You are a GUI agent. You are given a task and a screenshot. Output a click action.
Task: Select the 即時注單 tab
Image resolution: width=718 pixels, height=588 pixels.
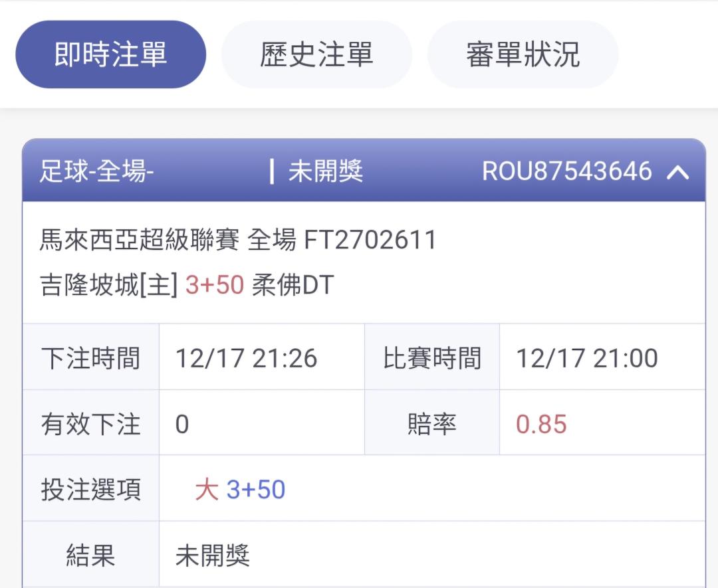[x=110, y=54]
